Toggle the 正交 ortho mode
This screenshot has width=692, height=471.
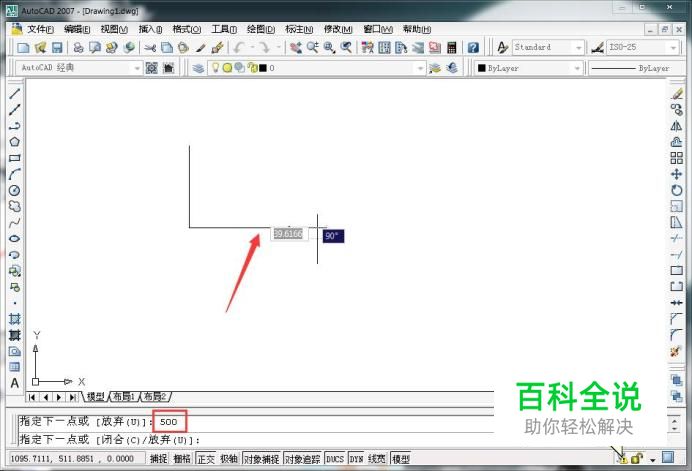pyautogui.click(x=206, y=459)
